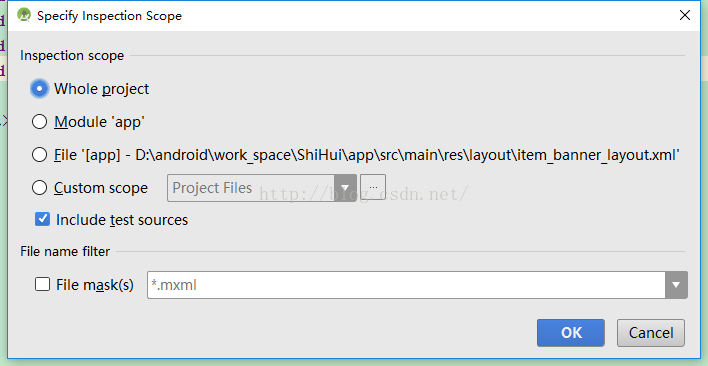The width and height of the screenshot is (708, 366).
Task: Expand the custom scope dropdown arrow
Action: (345, 188)
